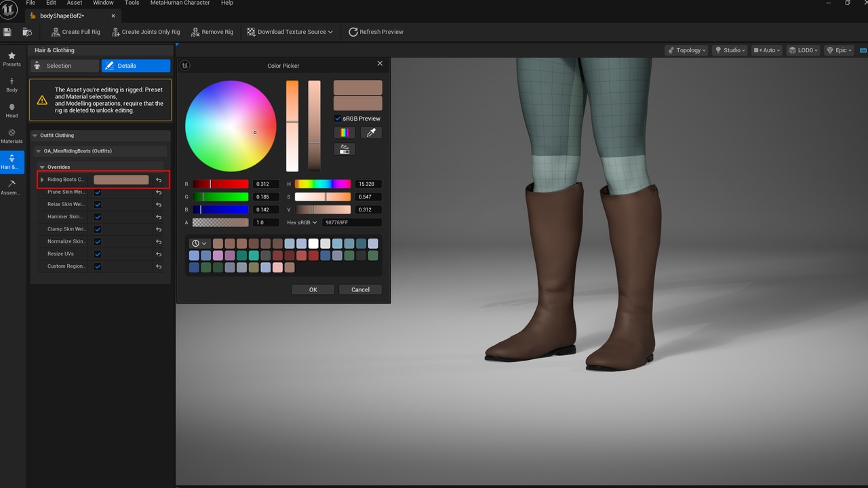Click OK in Color Picker
Viewport: 868px width, 488px height.
313,289
